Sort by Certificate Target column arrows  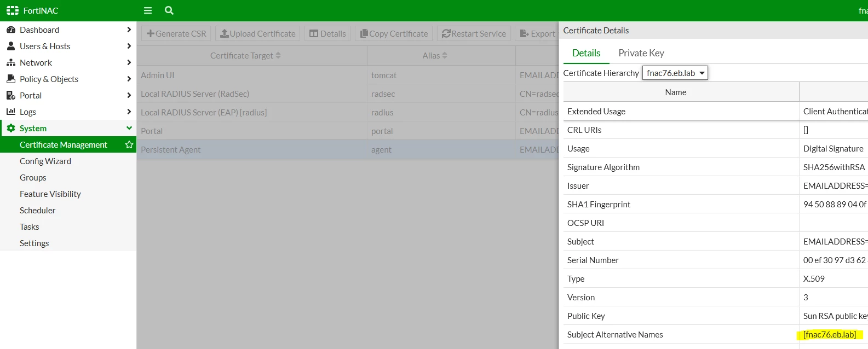[x=278, y=55]
